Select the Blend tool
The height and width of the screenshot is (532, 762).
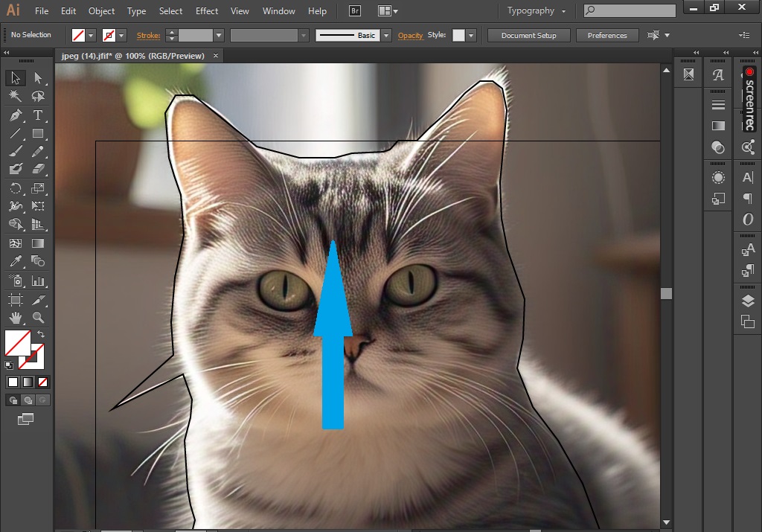(x=38, y=261)
